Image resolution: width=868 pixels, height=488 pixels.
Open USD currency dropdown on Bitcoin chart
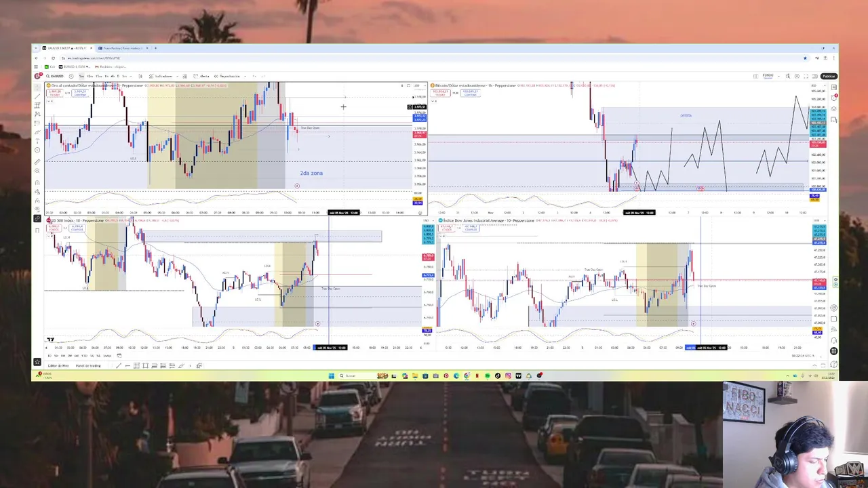818,85
